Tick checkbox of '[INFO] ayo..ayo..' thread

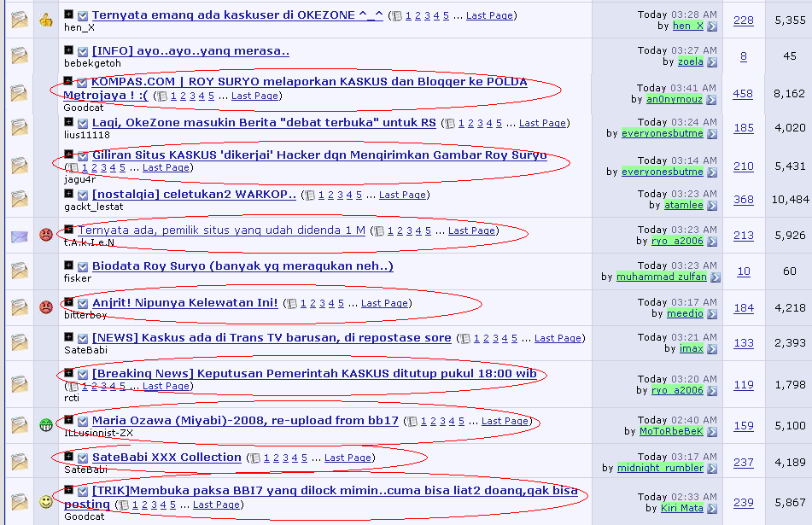click(83, 52)
